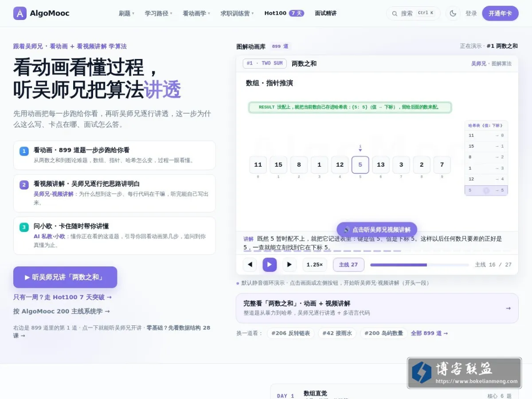This screenshot has height=399, width=532.
Task: Open 全部 899 道 link
Action: pyautogui.click(x=429, y=333)
